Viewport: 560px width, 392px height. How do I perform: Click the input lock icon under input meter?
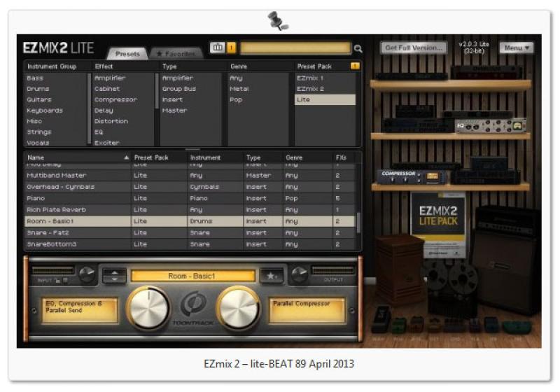(x=57, y=280)
